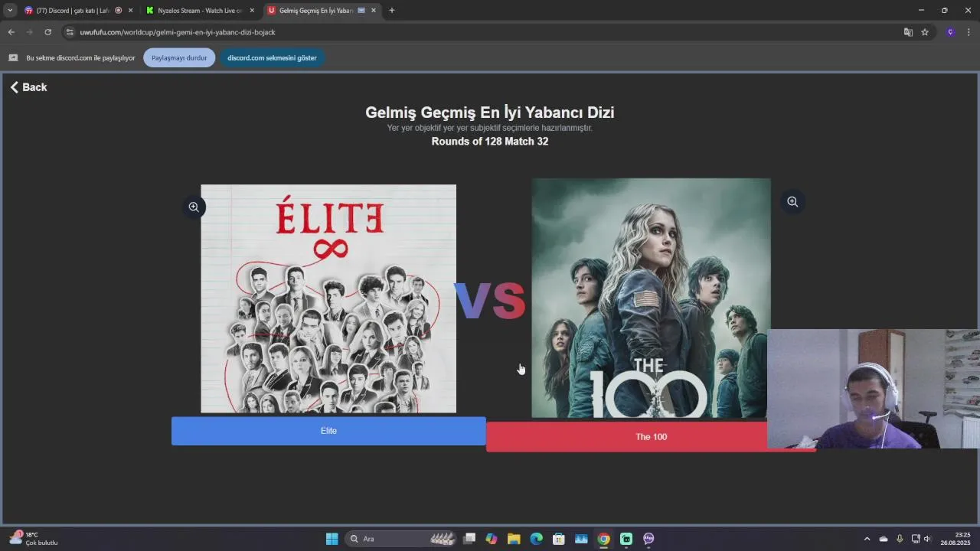Focus the uwufufu.com address bar

point(482,32)
